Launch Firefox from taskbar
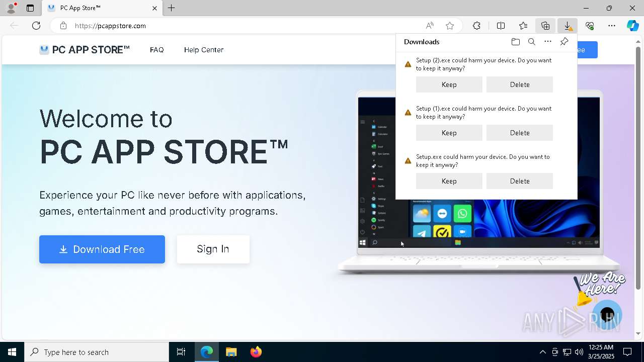 click(x=256, y=352)
